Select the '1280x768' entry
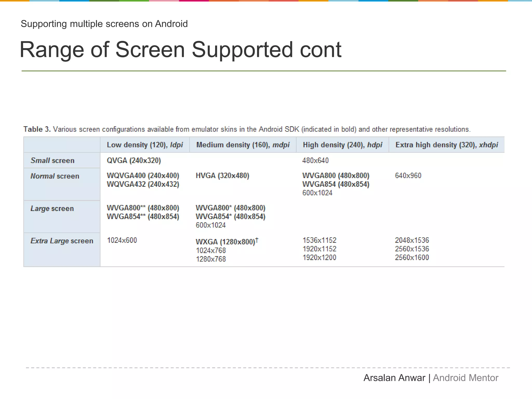Viewport: 532px width, 399px height. point(211,259)
